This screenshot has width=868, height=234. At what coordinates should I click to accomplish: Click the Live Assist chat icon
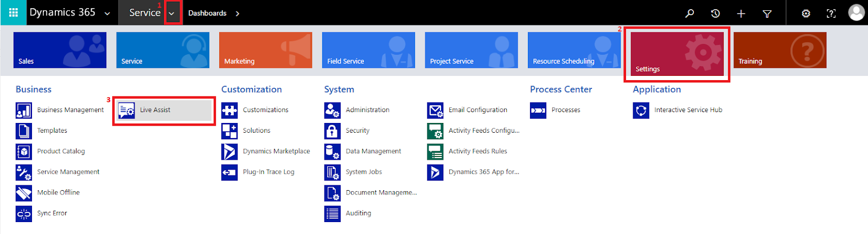[126, 110]
